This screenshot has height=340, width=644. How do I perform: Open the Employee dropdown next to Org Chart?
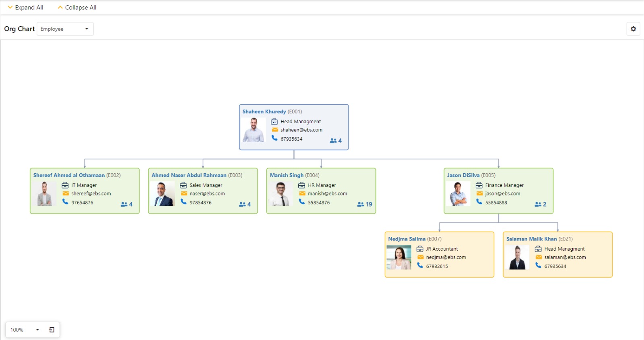click(x=65, y=29)
